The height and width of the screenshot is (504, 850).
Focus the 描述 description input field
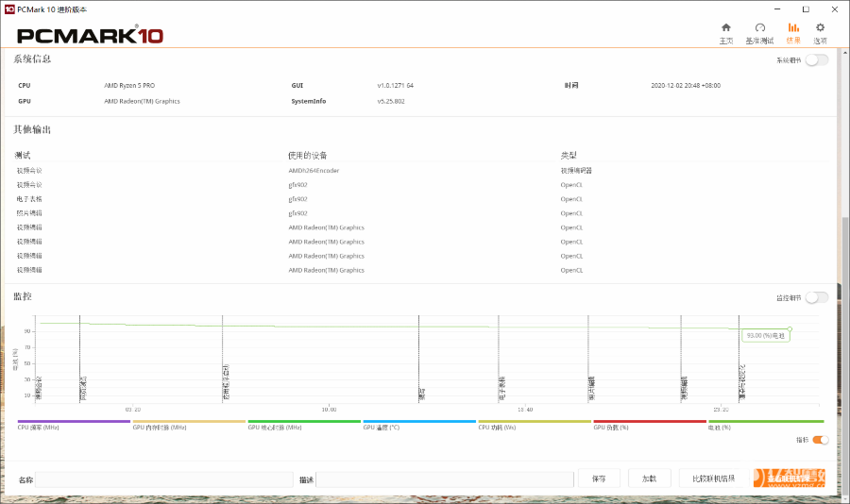point(445,479)
